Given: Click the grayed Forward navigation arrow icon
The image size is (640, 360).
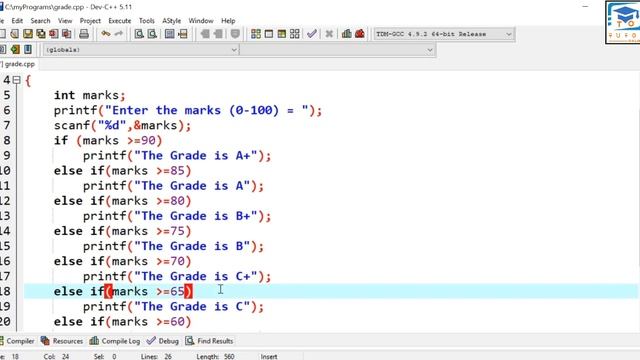Looking at the screenshot, I should pyautogui.click(x=218, y=34).
